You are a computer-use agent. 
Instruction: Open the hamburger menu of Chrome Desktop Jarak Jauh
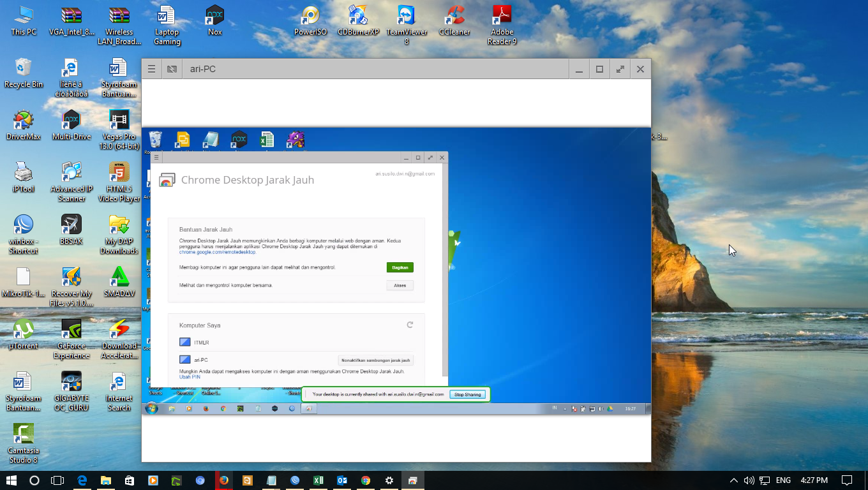pyautogui.click(x=156, y=157)
